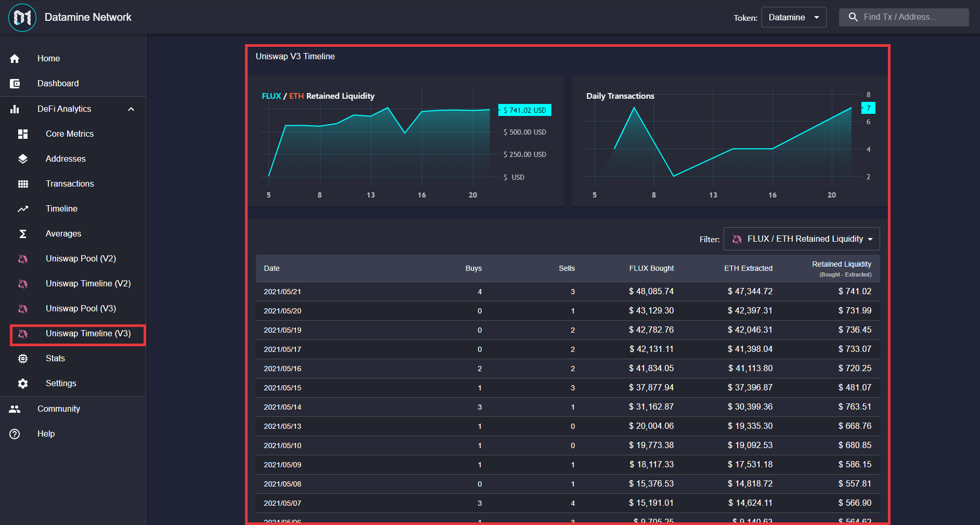Click the Help question mark icon
Viewport: 980px width, 525px height.
(x=15, y=434)
